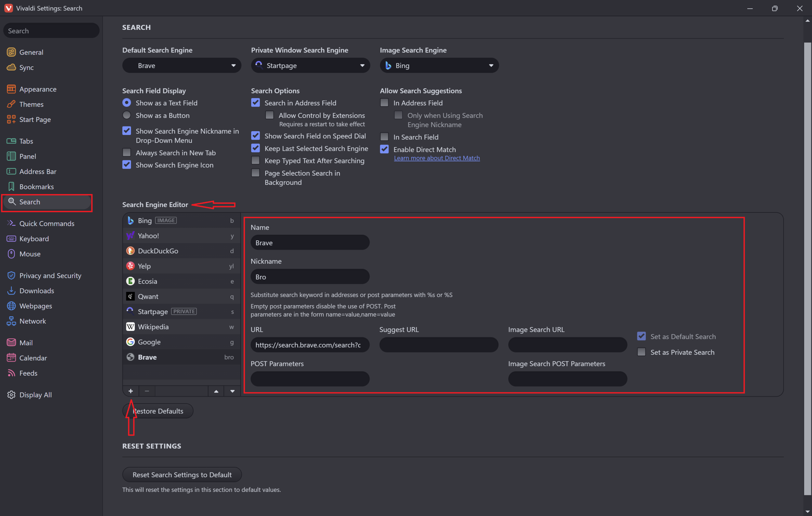Add a new search engine with the plus button
This screenshot has width=812, height=516.
pyautogui.click(x=131, y=391)
